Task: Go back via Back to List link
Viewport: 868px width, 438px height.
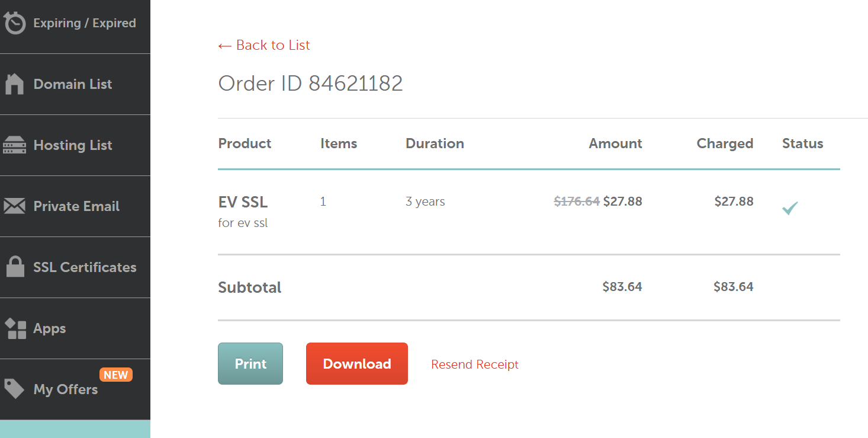Action: [x=264, y=45]
